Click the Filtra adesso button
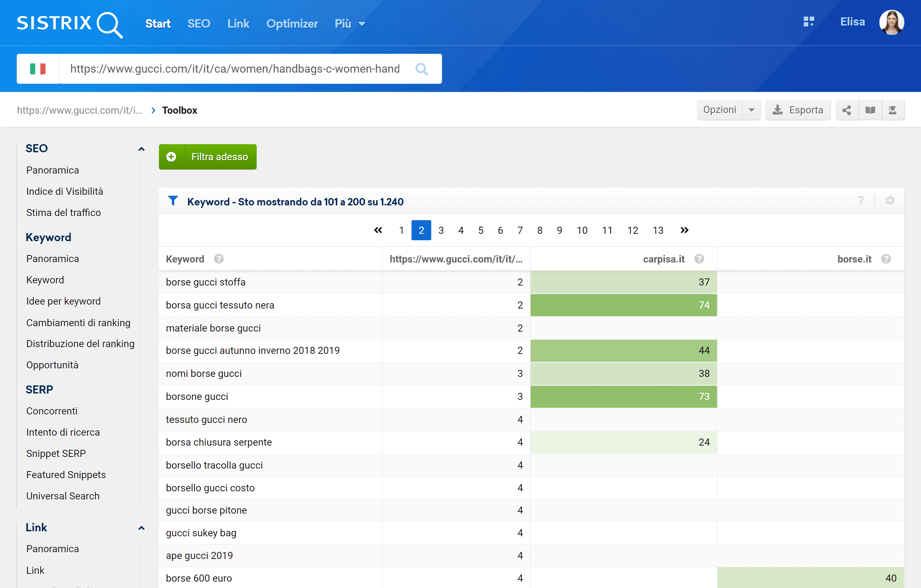The image size is (921, 588). (x=208, y=157)
